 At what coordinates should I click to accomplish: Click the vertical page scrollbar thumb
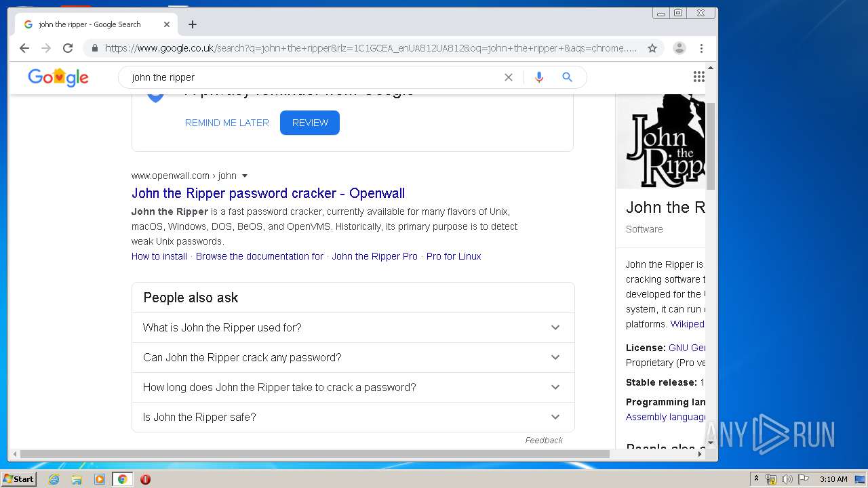point(711,146)
